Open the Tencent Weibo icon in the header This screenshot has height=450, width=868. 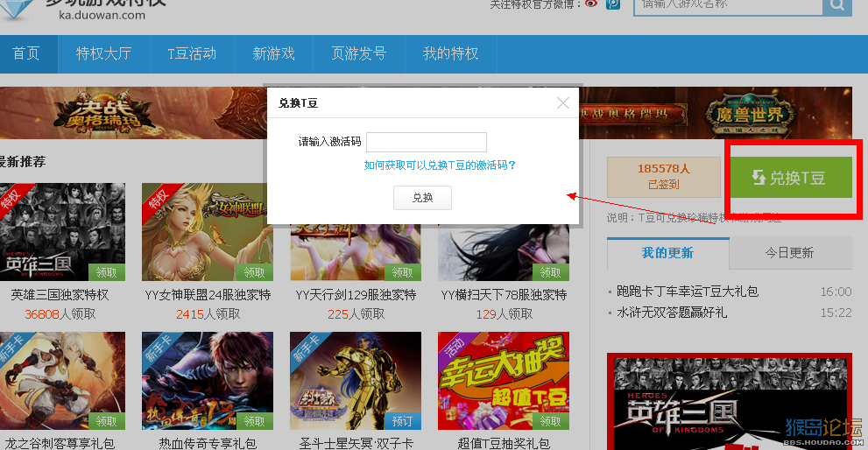point(613,4)
